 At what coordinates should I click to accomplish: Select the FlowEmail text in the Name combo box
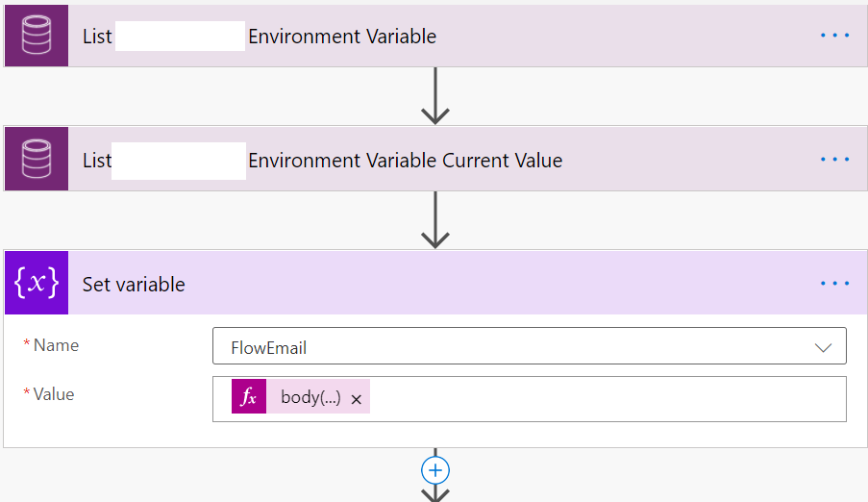268,348
